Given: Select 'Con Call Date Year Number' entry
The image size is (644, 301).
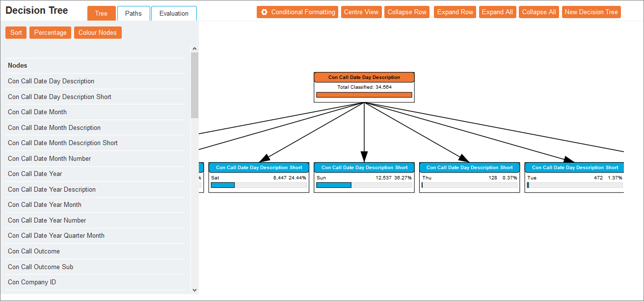Looking at the screenshot, I should click(x=96, y=221).
